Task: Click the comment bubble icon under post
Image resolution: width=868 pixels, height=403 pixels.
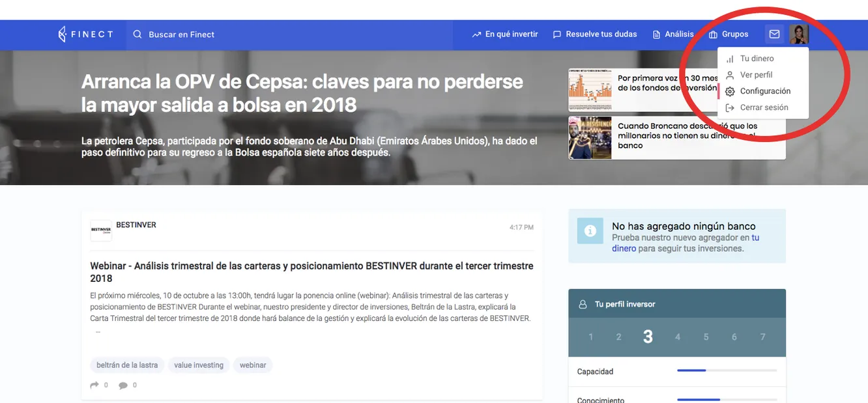Action: (x=123, y=385)
